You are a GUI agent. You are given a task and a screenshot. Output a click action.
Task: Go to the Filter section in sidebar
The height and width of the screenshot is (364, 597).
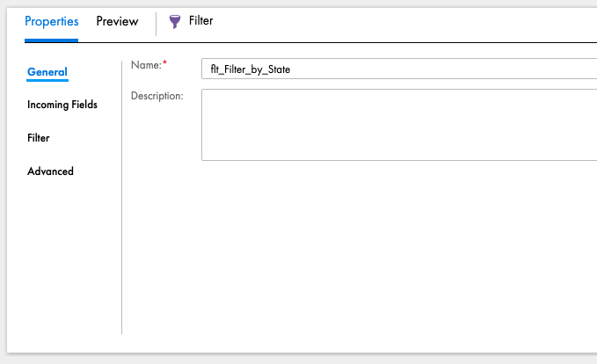click(39, 138)
